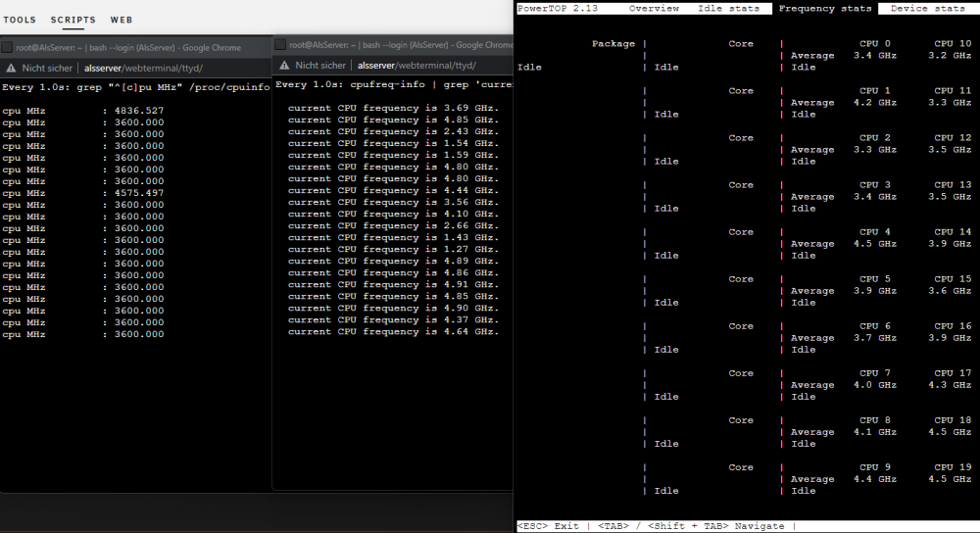The image size is (980, 533).
Task: Click the 'Every 1.0s: grep' header in left terminal
Action: click(x=135, y=87)
